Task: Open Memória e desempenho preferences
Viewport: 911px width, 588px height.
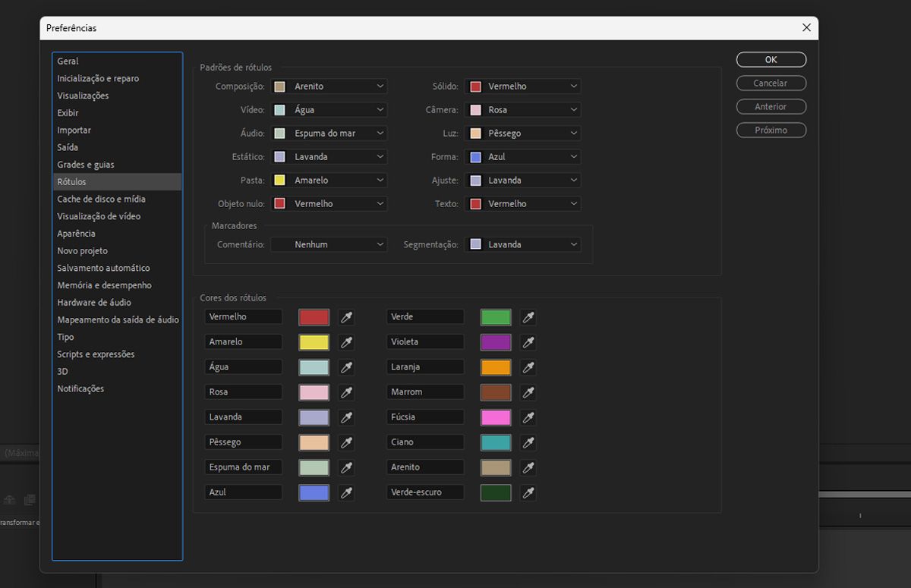Action: coord(117,285)
